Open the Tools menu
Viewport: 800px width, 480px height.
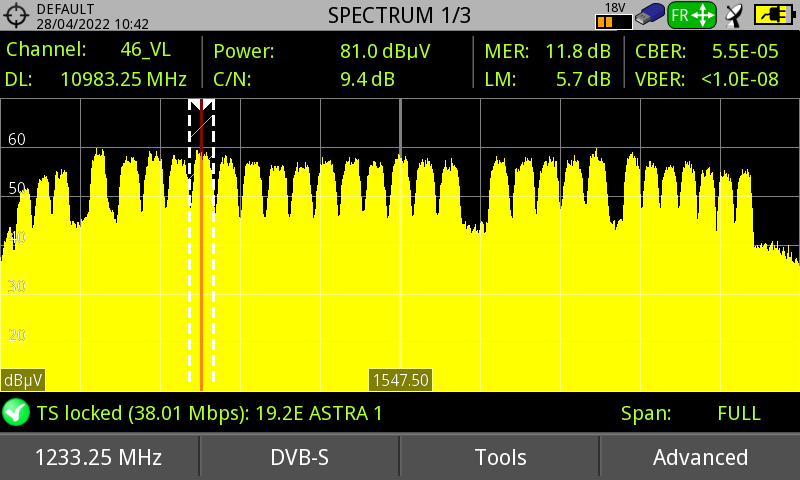tap(500, 457)
